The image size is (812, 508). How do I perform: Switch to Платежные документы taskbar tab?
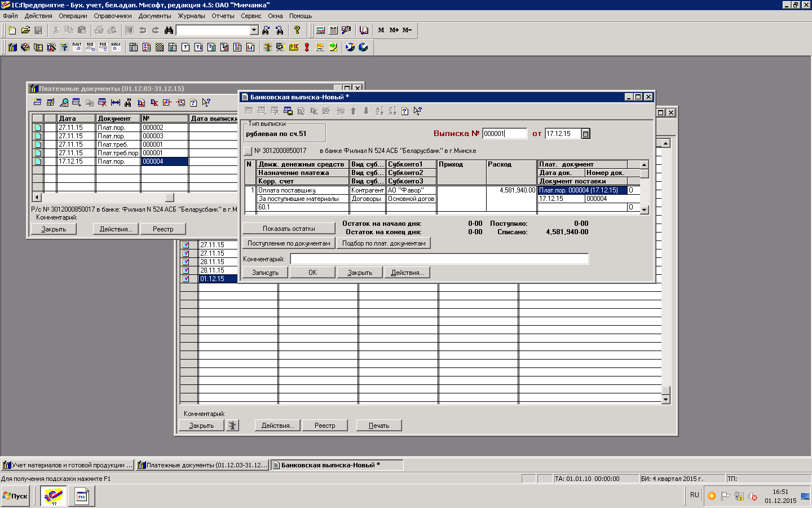[x=202, y=465]
